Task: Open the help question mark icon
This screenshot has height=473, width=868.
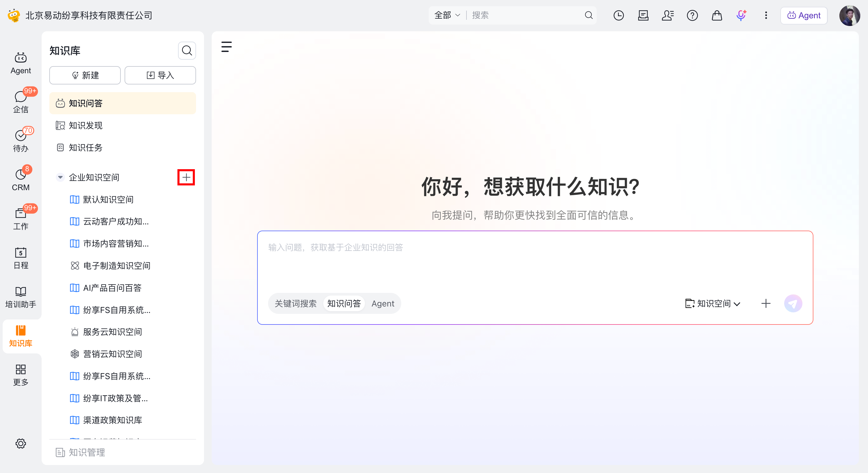Action: (x=692, y=15)
